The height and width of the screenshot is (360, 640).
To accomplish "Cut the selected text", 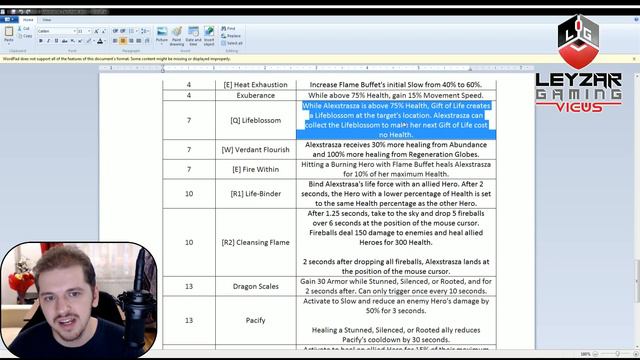I will [x=24, y=29].
